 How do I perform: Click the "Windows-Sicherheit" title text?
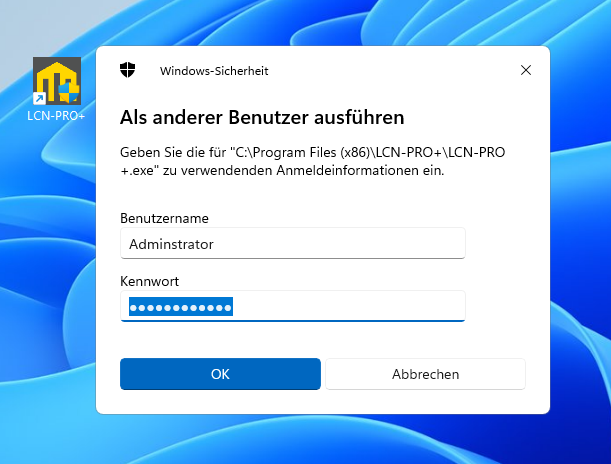pos(214,71)
